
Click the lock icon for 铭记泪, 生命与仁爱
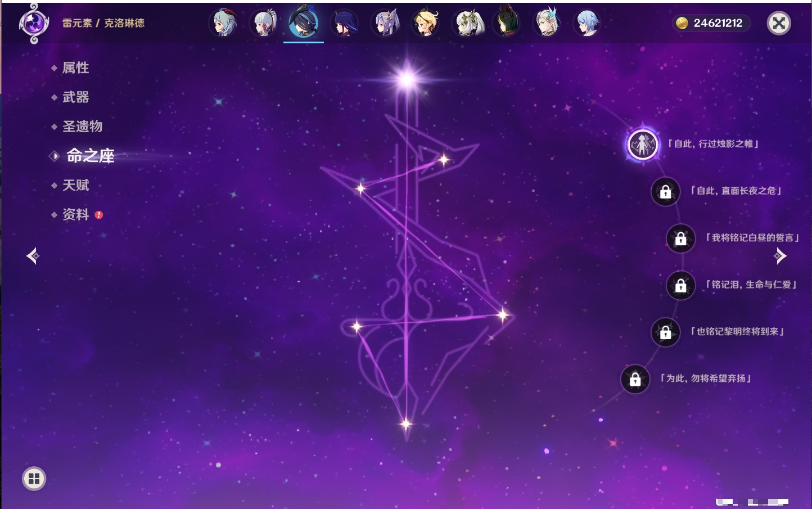[680, 286]
